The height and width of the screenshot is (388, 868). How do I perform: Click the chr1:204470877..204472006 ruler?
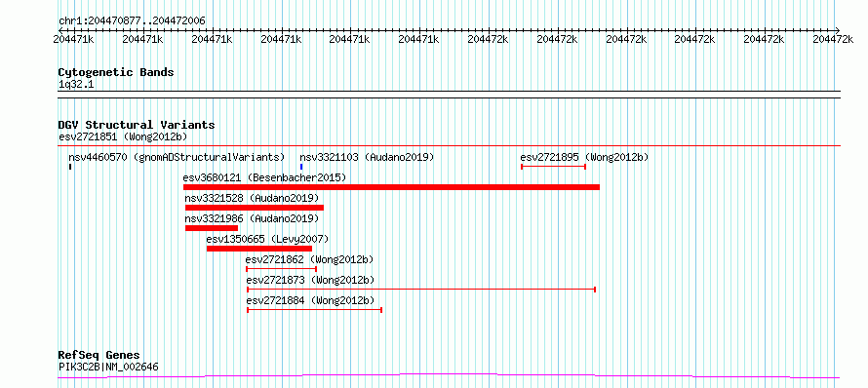click(449, 30)
